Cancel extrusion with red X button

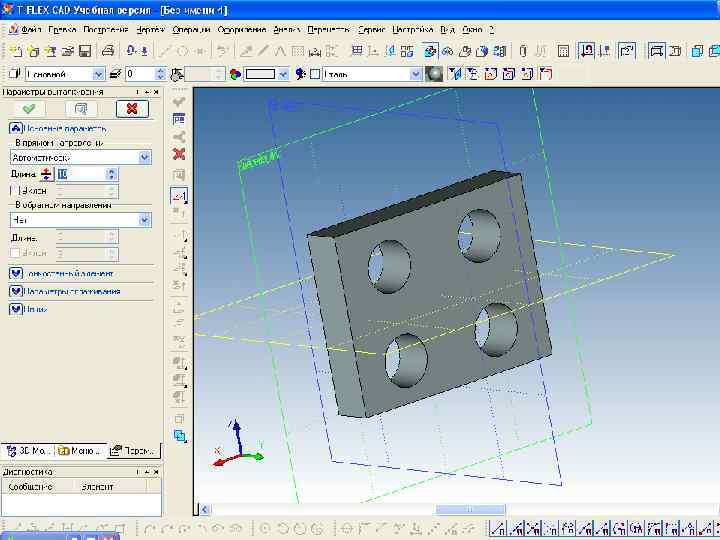[x=132, y=109]
